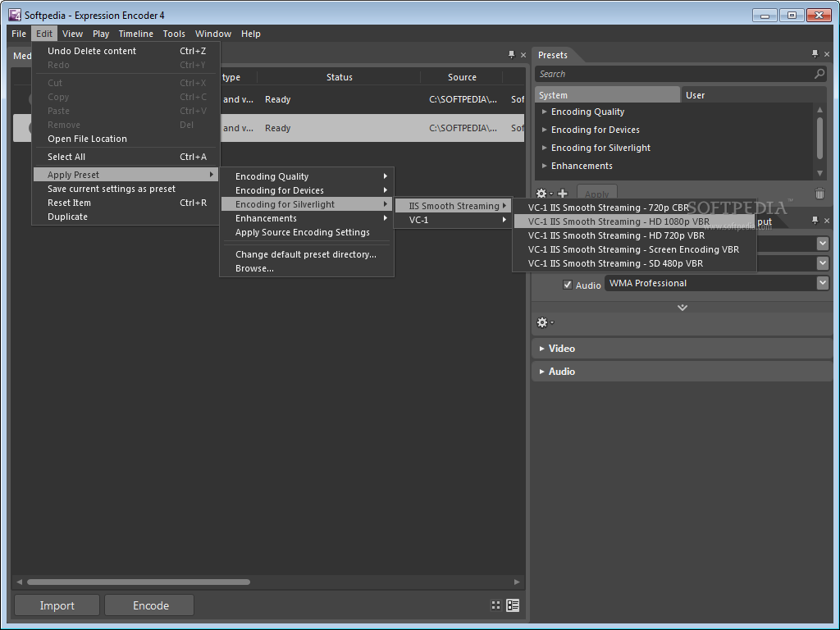Select Change default preset directory
This screenshot has width=840, height=630.
307,254
